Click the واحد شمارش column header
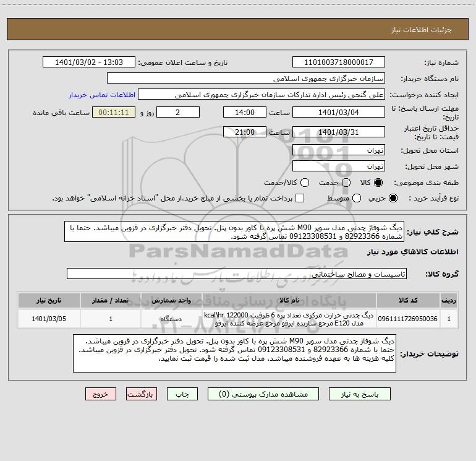The width and height of the screenshot is (476, 461). (x=171, y=300)
